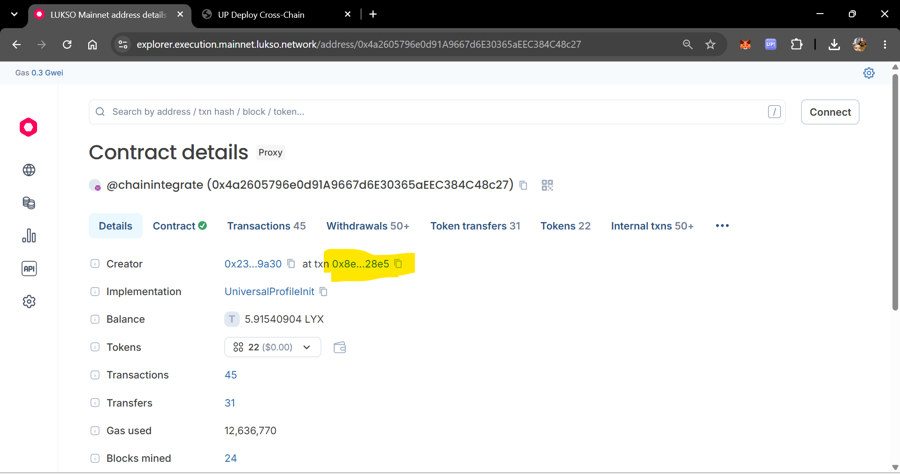The image size is (900, 474).
Task: Switch to the Contract tab
Action: [x=180, y=226]
